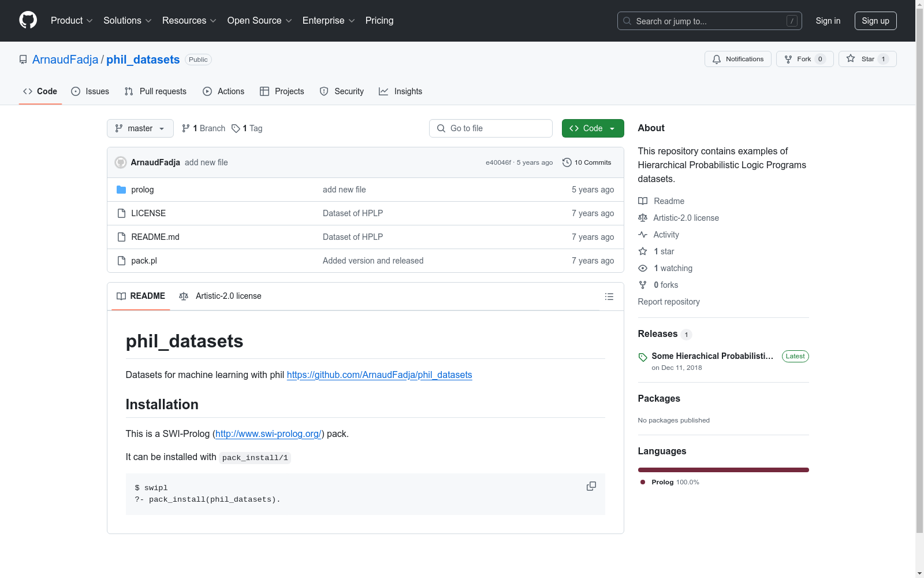The image size is (924, 578).
Task: Open the pack.pl file
Action: coord(144,261)
